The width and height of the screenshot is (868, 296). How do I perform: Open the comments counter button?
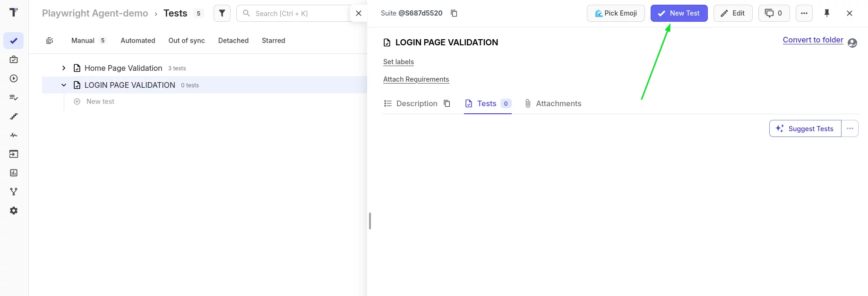pos(773,13)
